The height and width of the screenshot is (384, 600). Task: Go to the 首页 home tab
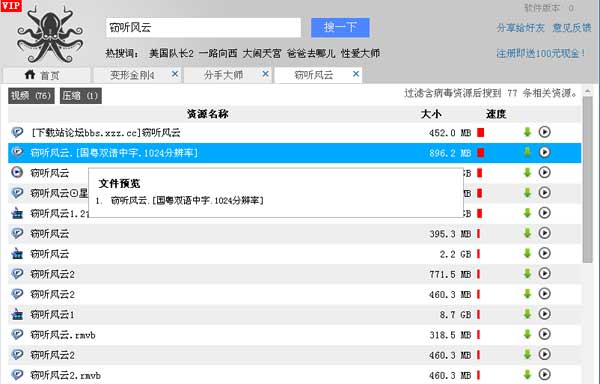pyautogui.click(x=47, y=75)
